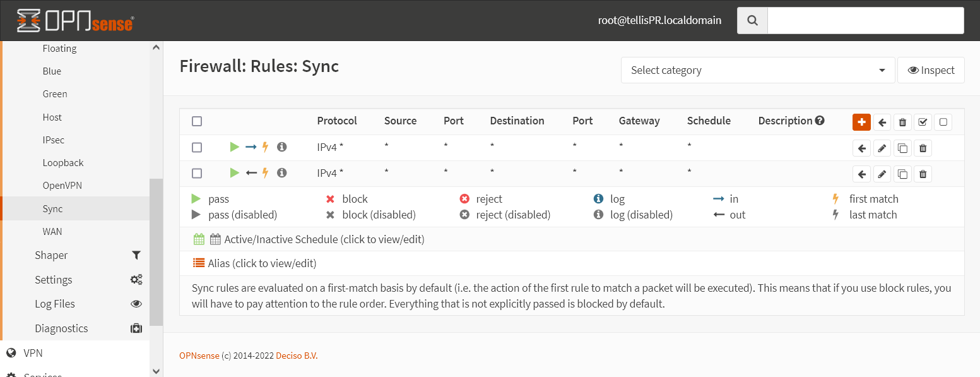Follow the Deciso B.V. link
This screenshot has height=377, width=980.
[296, 356]
